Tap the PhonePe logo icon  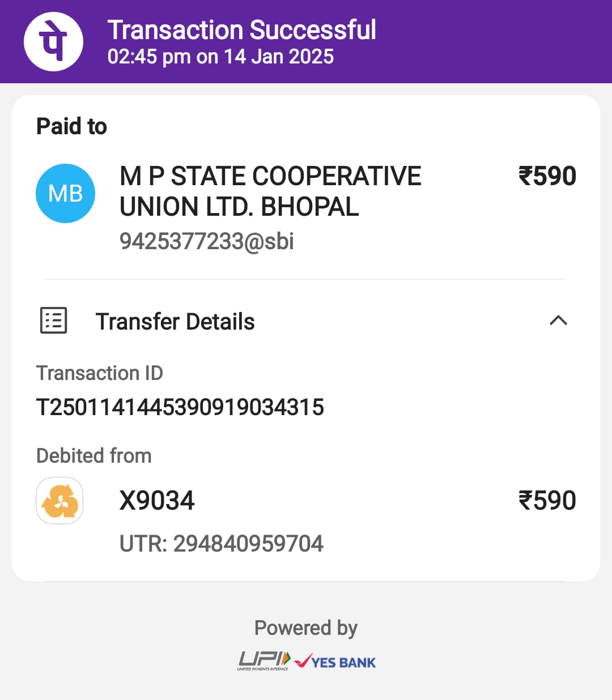pyautogui.click(x=53, y=41)
